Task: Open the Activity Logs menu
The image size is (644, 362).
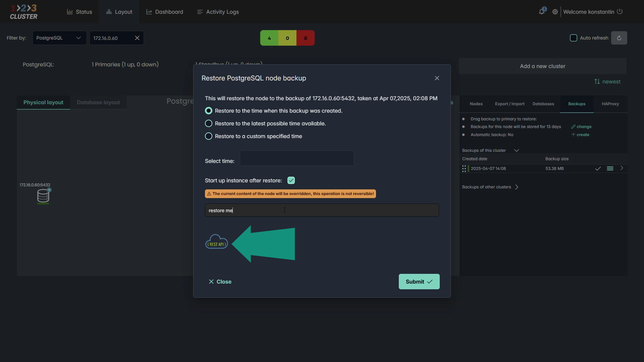Action: pos(218,12)
